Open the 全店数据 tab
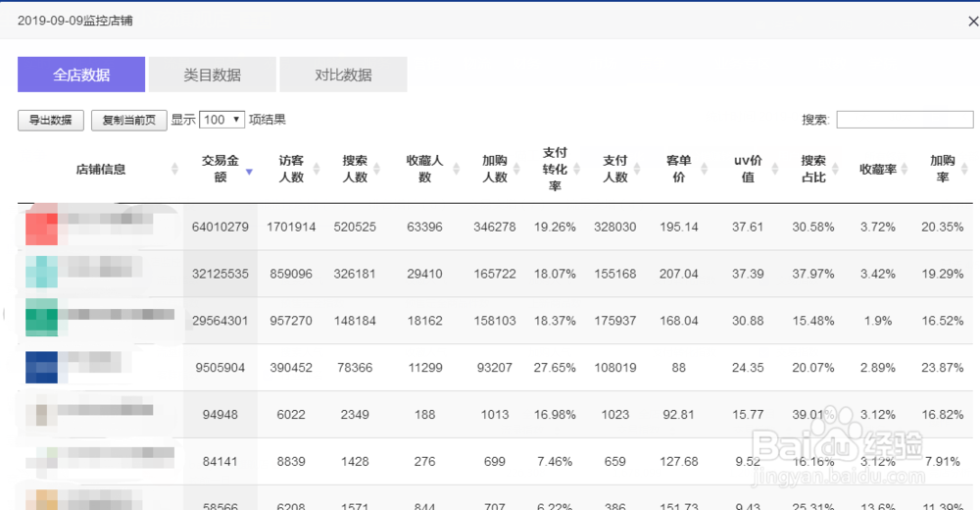Image resolution: width=980 pixels, height=510 pixels. pyautogui.click(x=81, y=75)
